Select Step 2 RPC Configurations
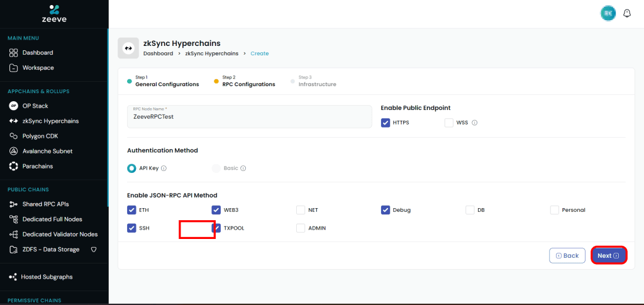This screenshot has height=305, width=644. tap(245, 81)
